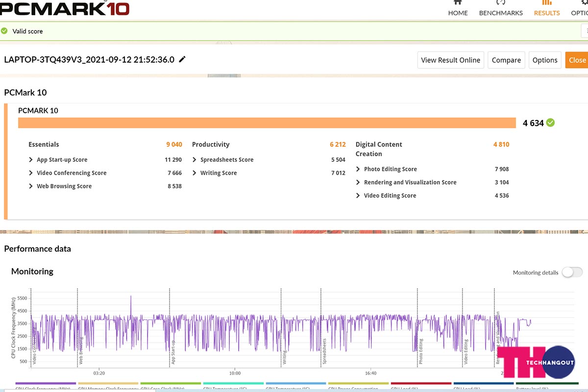Viewport: 588px width, 392px height.
Task: Click the Writing value 7 012
Action: coord(338,173)
